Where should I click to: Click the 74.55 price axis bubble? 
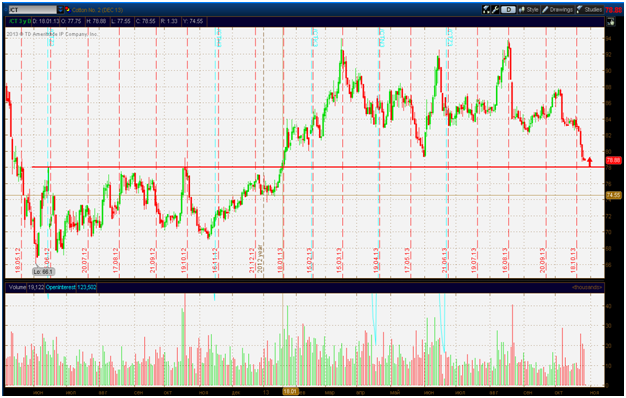pos(614,195)
